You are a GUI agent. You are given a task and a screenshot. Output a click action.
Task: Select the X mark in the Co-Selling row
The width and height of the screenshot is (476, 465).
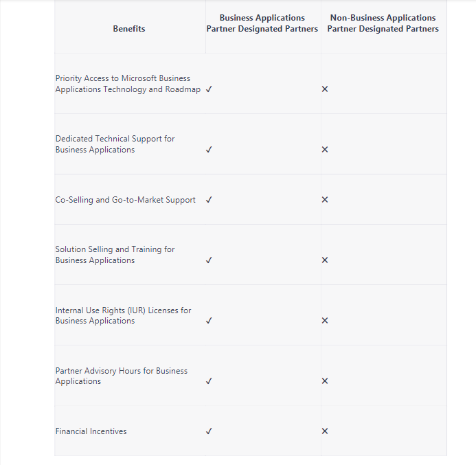pos(325,200)
